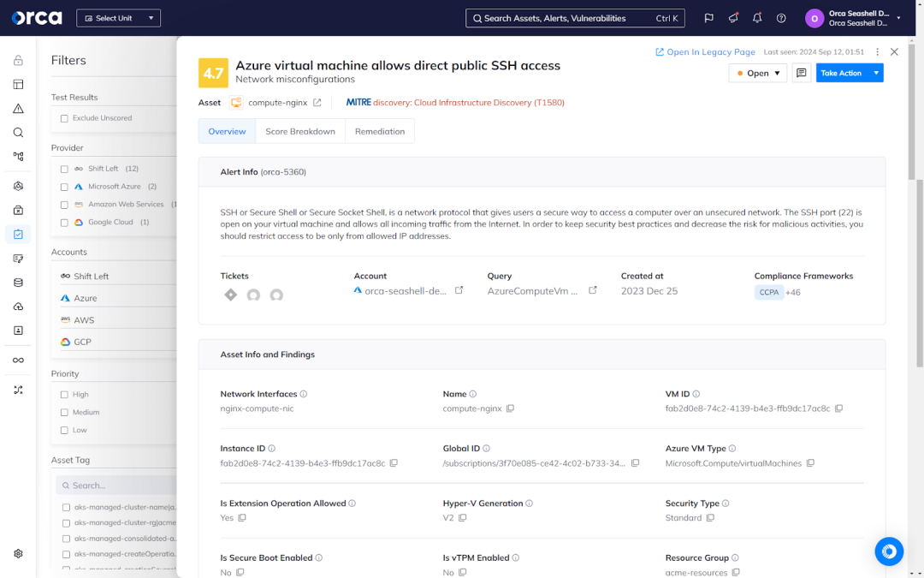Expand the AWS accounts row
Screen dimensions: 924x578
pos(118,320)
